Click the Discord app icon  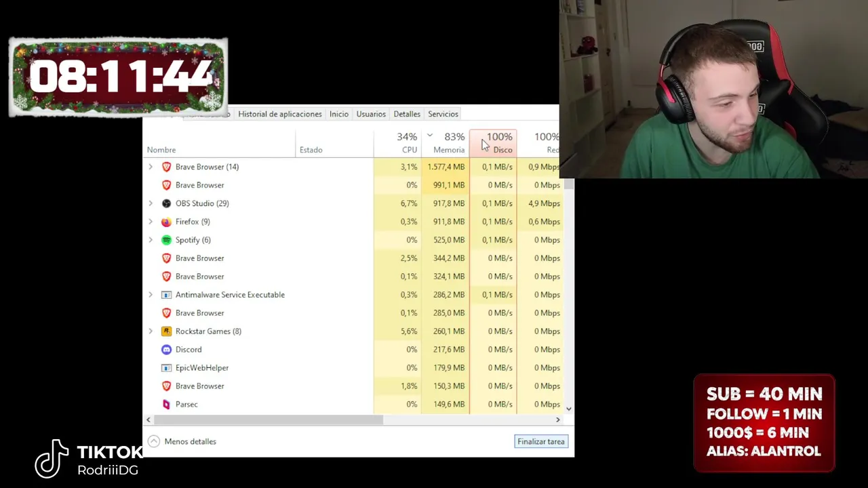click(x=166, y=350)
